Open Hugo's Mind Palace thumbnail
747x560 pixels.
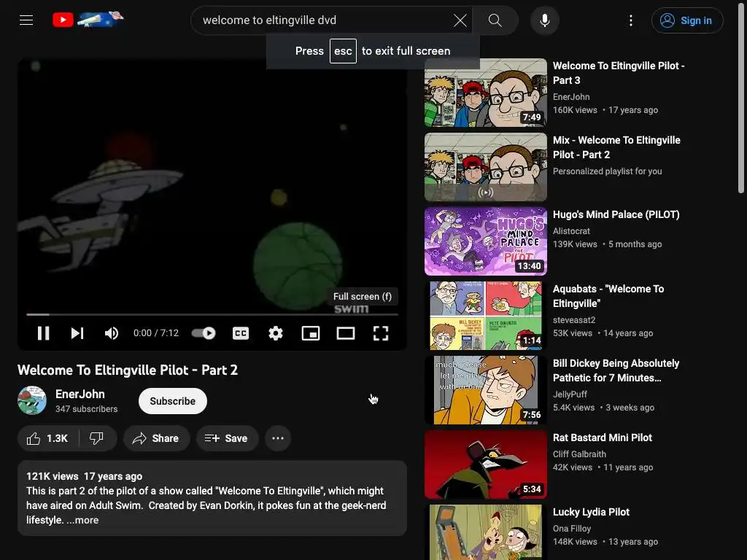(485, 241)
